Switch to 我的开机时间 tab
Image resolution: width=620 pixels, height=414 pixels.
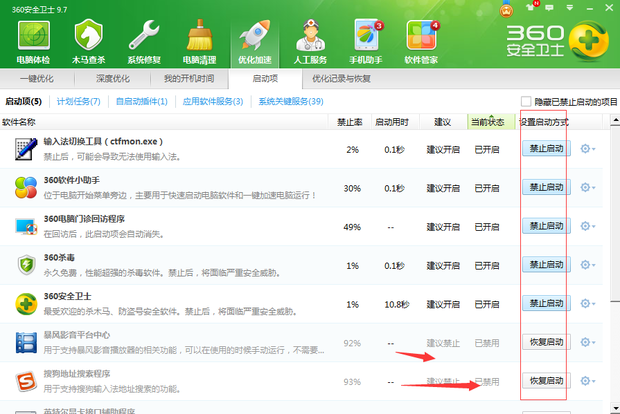tap(189, 79)
